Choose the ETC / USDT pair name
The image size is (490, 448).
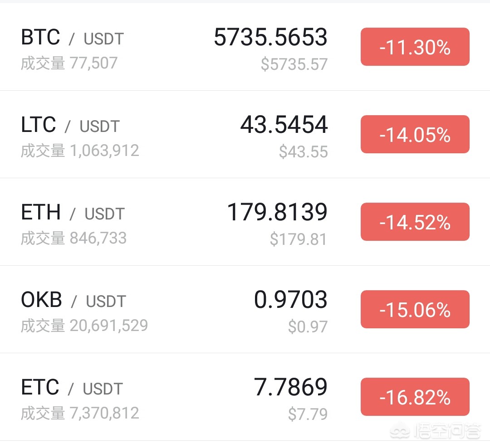click(72, 388)
